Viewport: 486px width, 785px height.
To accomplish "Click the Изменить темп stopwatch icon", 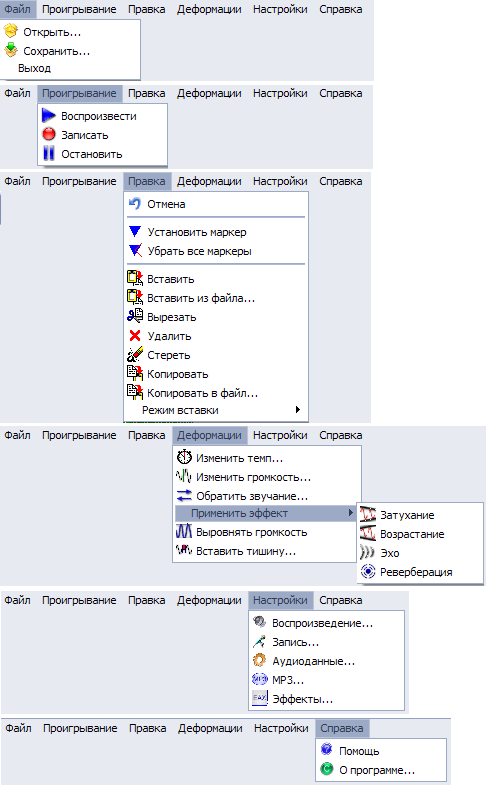I will coord(184,457).
